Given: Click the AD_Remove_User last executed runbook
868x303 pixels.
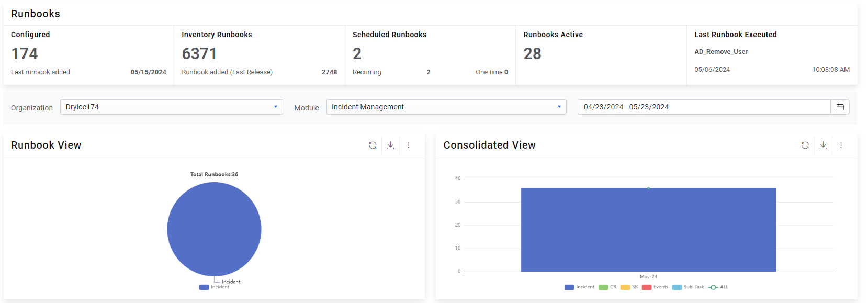Looking at the screenshot, I should point(720,52).
